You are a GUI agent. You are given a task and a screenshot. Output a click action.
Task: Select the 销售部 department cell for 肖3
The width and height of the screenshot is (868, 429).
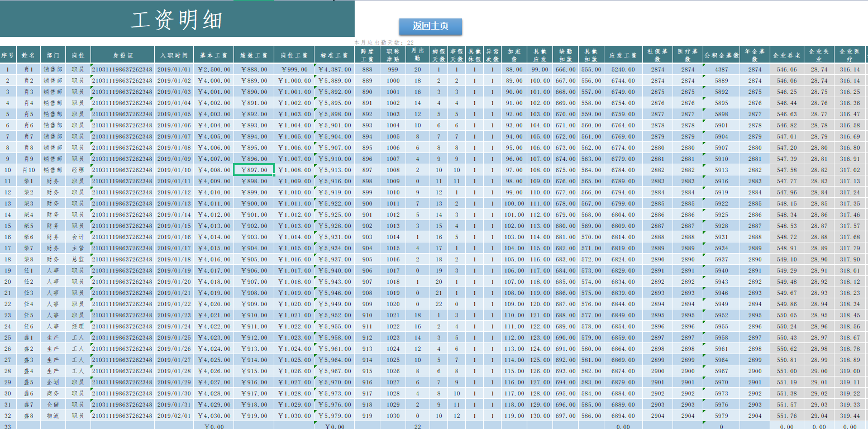(x=53, y=92)
